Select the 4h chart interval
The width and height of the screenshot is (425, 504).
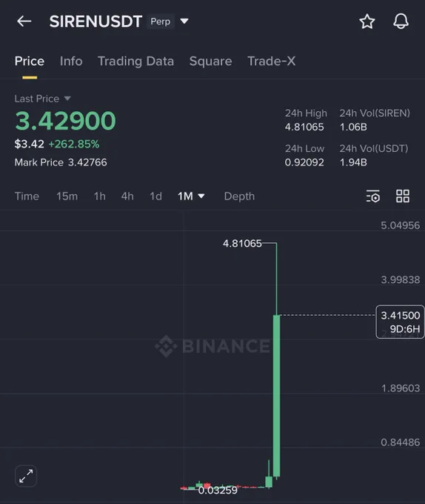(127, 196)
